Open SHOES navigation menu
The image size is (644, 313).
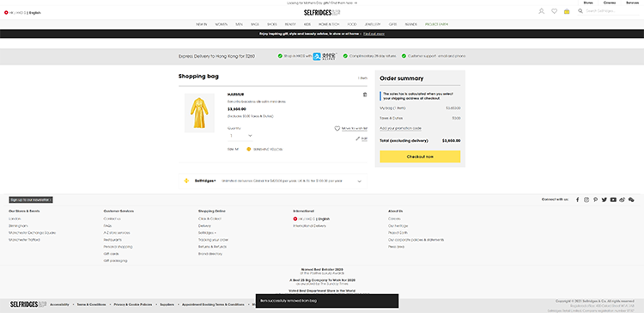coord(272,25)
